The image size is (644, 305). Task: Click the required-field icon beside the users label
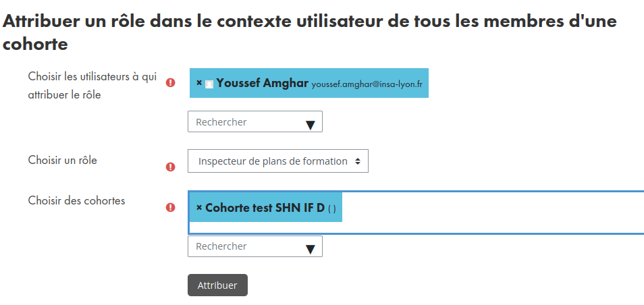(x=170, y=83)
